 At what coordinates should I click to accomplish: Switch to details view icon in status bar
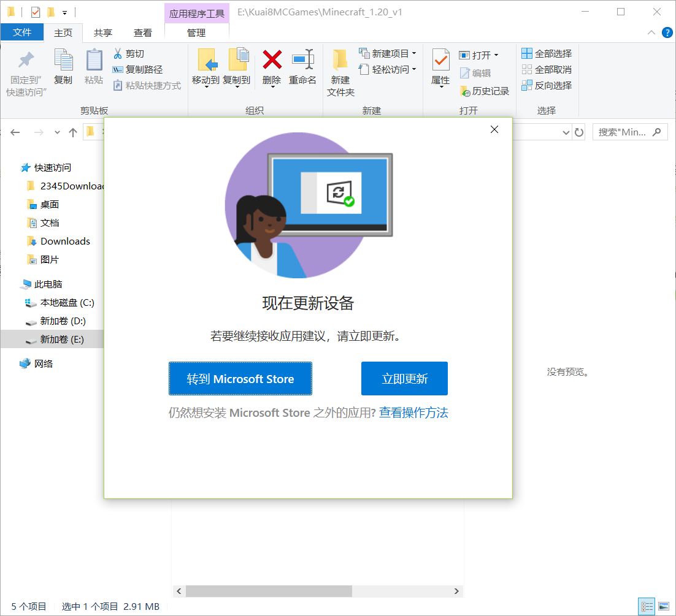[x=647, y=607]
